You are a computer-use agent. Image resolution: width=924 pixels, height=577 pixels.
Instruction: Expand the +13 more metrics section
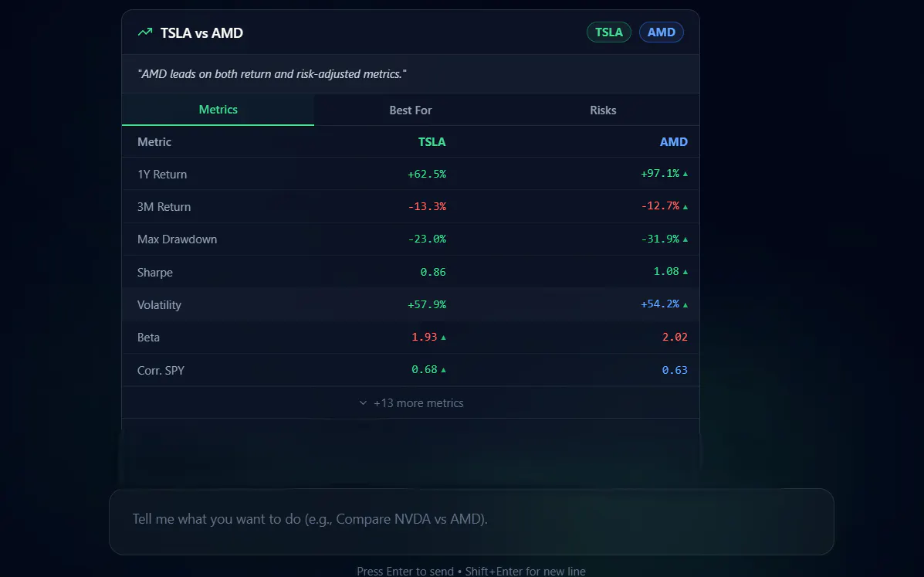pos(411,403)
